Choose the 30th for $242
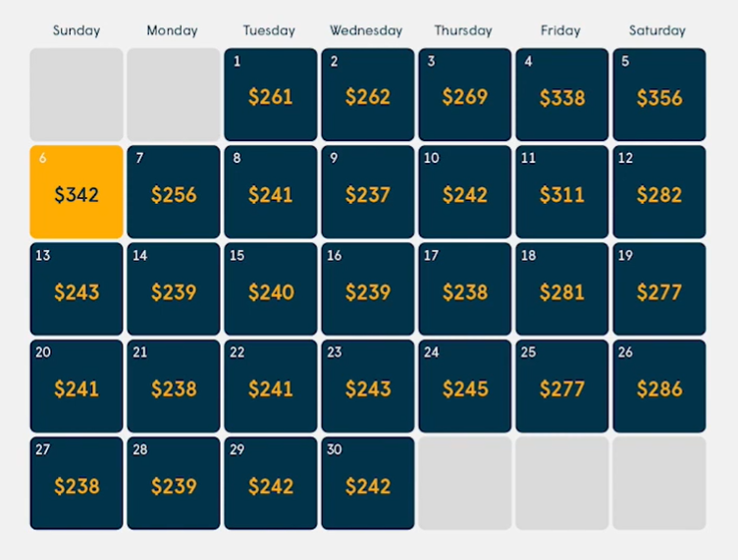This screenshot has width=738, height=560. (x=368, y=484)
